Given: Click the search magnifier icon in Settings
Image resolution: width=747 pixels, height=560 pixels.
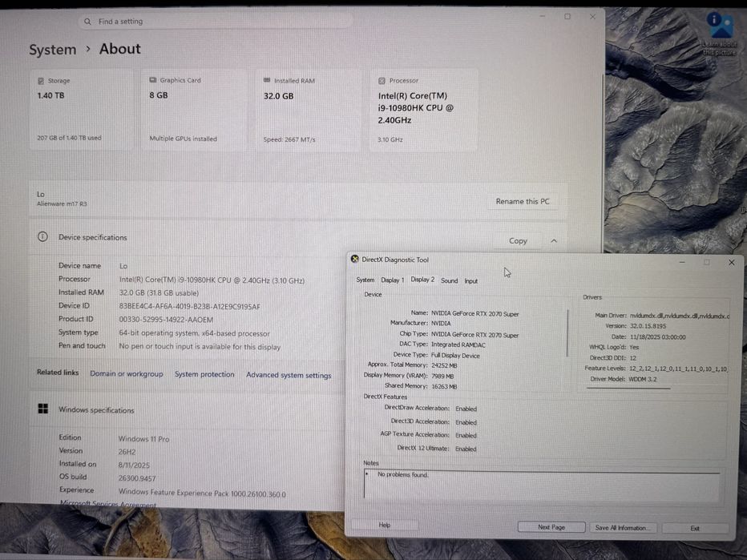Looking at the screenshot, I should tap(87, 22).
